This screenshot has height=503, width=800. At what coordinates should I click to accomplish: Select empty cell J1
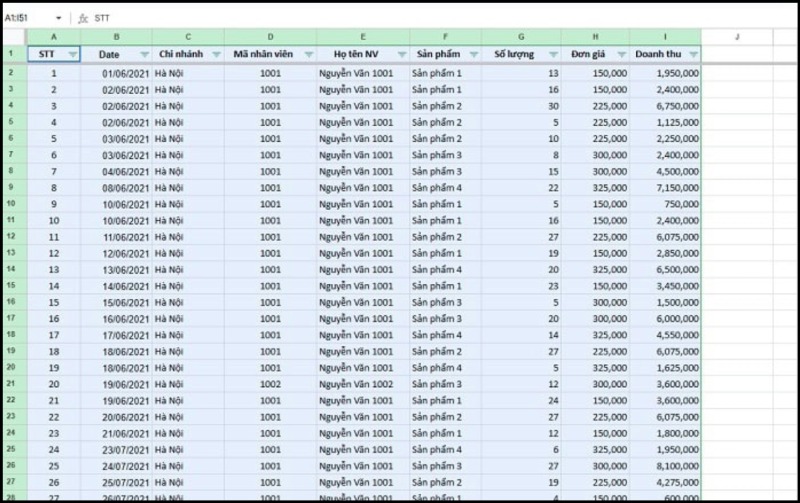click(x=737, y=54)
